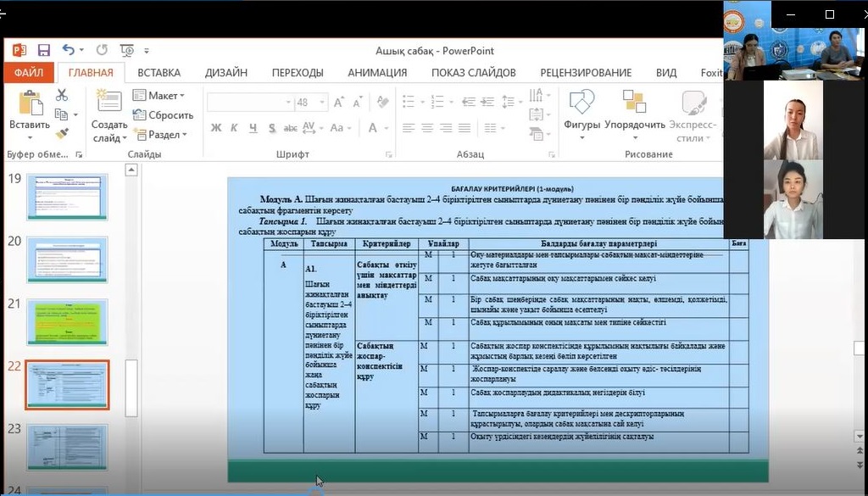The height and width of the screenshot is (496, 868).
Task: Click the Undo arrow icon
Action: point(68,51)
